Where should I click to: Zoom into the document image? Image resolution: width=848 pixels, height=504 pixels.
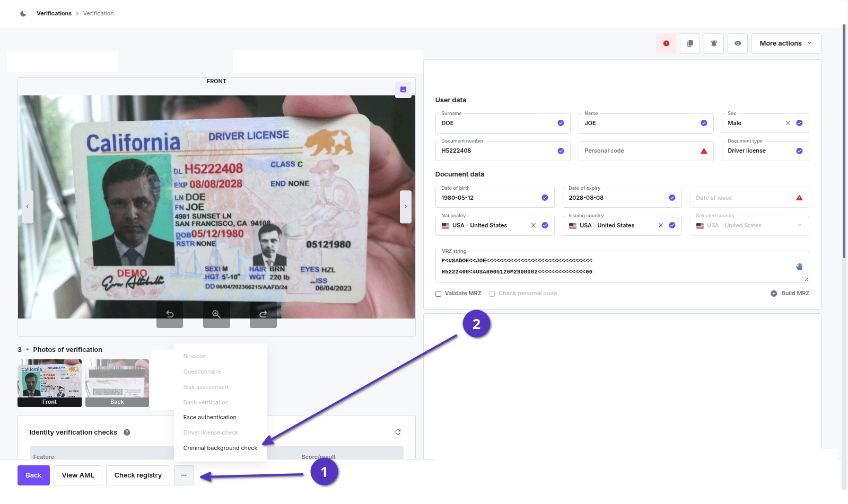coord(216,314)
